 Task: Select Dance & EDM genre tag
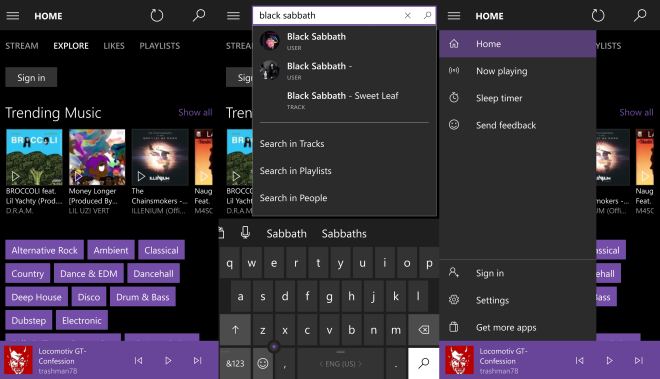tap(89, 273)
